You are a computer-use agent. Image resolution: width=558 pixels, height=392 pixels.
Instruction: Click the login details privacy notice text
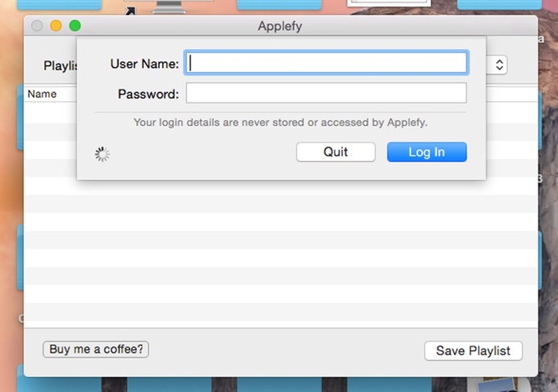pos(281,122)
